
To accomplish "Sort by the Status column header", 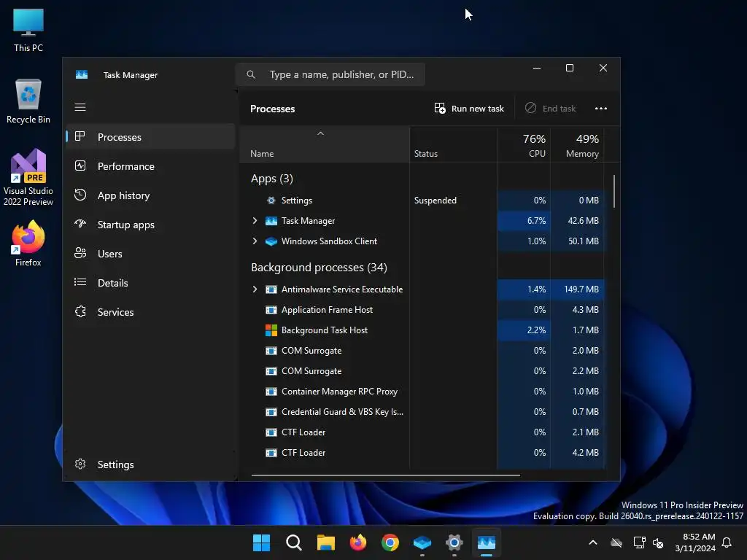I will (x=453, y=145).
